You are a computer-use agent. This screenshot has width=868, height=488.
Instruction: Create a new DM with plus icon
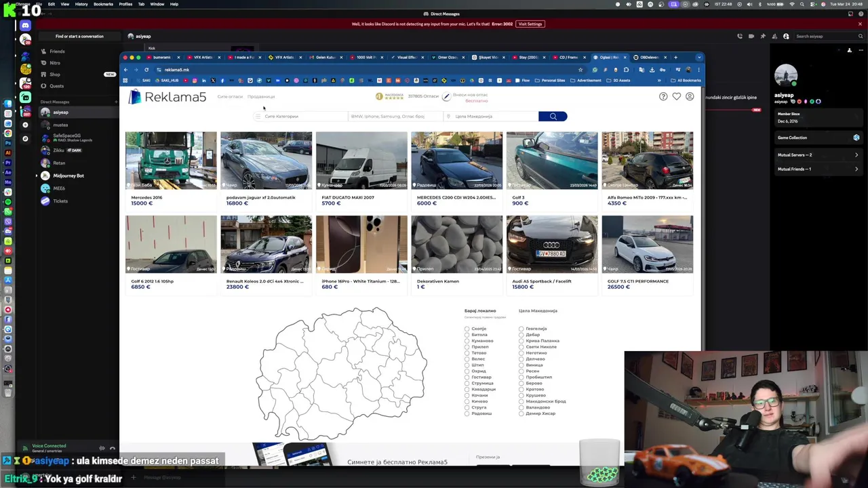[x=116, y=102]
